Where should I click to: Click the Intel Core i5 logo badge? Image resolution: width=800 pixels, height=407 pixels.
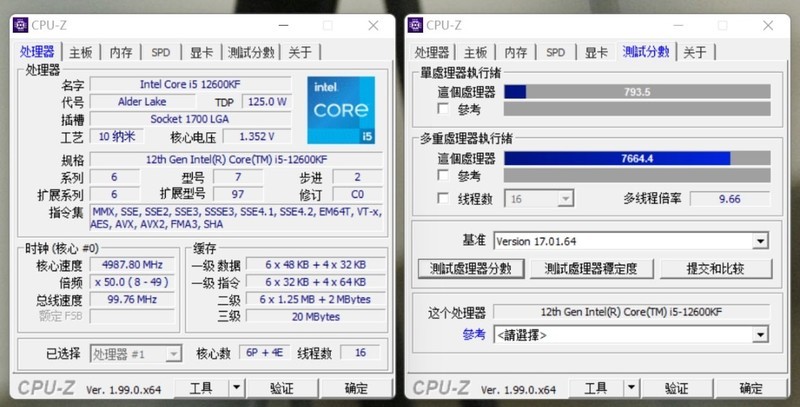coord(341,110)
